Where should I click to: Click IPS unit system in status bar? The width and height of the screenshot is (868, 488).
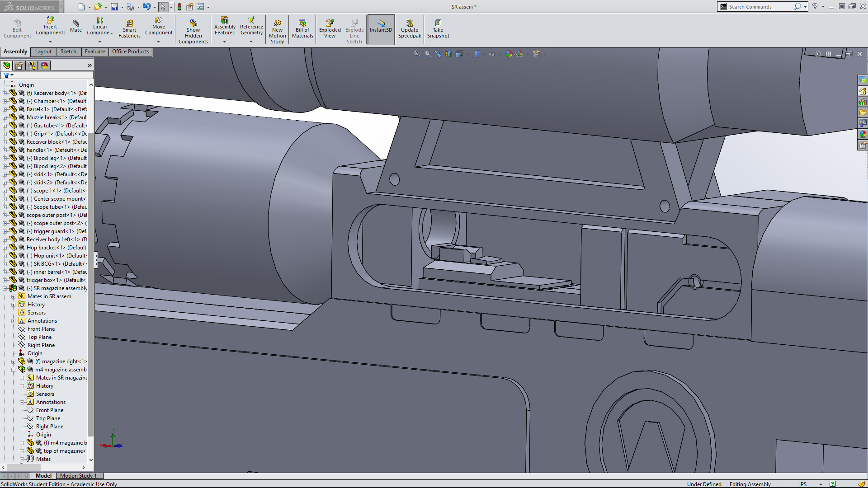pyautogui.click(x=803, y=484)
